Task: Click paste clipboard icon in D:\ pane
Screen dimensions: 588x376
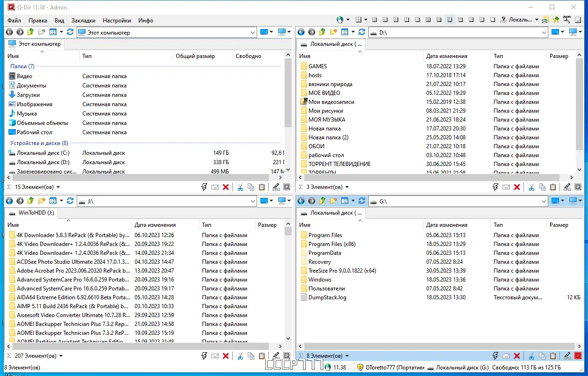Action: 553,187
